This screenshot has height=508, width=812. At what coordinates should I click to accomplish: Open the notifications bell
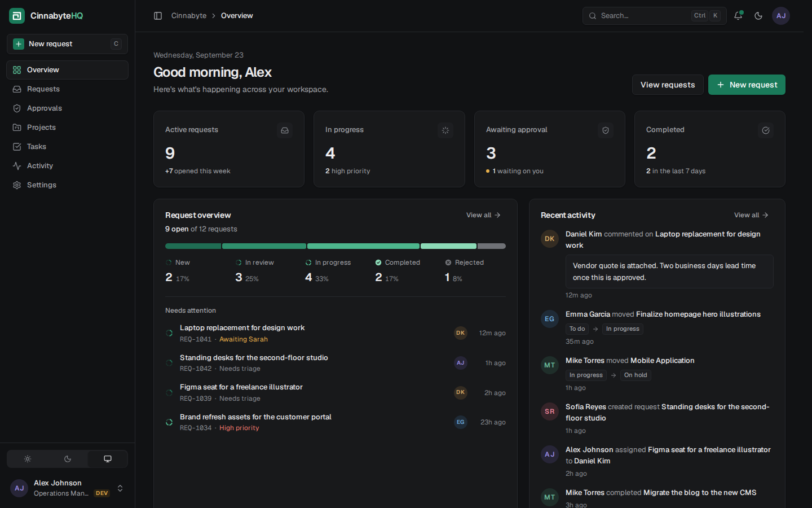click(738, 16)
